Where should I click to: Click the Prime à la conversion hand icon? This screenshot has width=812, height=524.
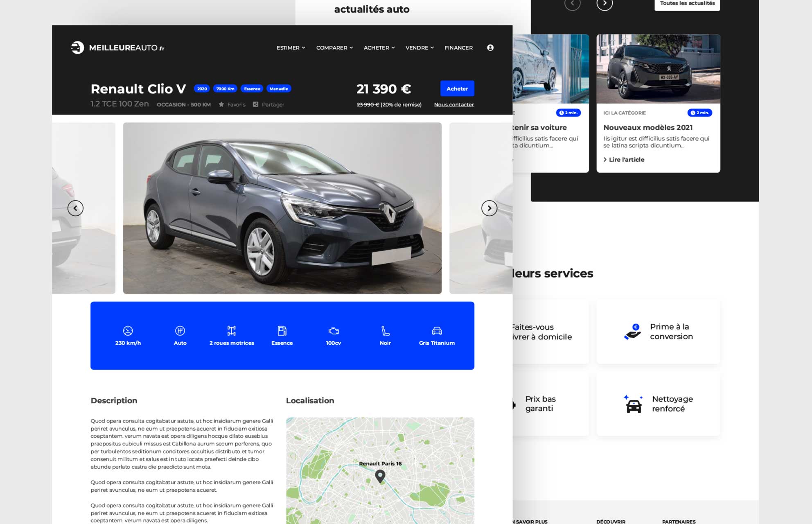[632, 332]
